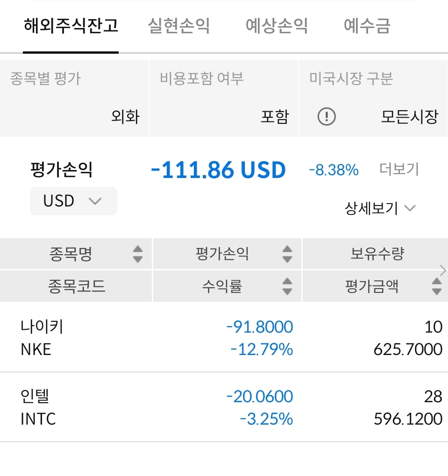This screenshot has width=448, height=476.
Task: Click the info icon beside 모든시장
Action: click(327, 117)
